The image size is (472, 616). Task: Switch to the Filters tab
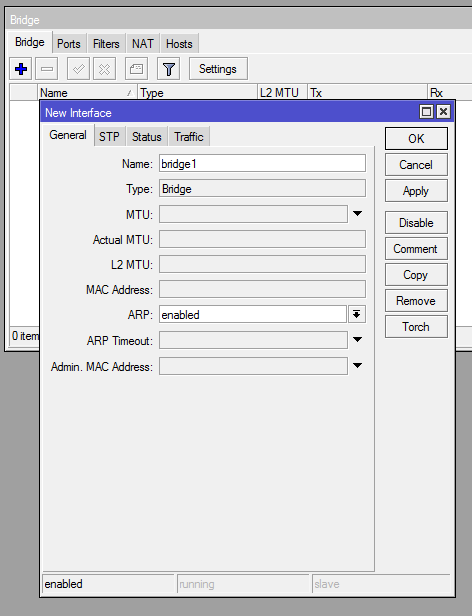(x=106, y=44)
